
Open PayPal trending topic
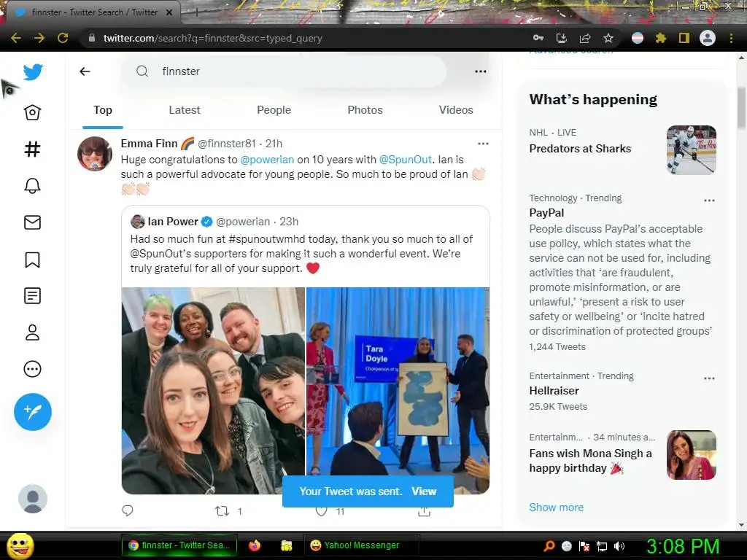546,213
